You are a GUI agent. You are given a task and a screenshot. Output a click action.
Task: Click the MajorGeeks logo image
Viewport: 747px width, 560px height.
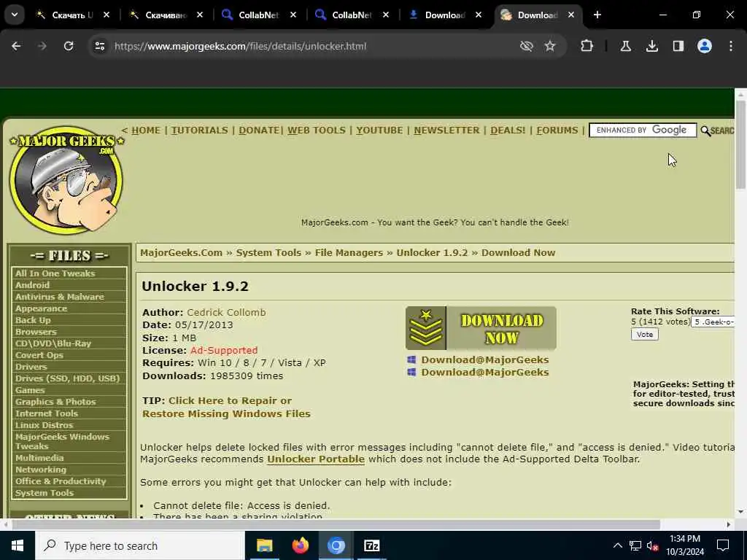66,180
